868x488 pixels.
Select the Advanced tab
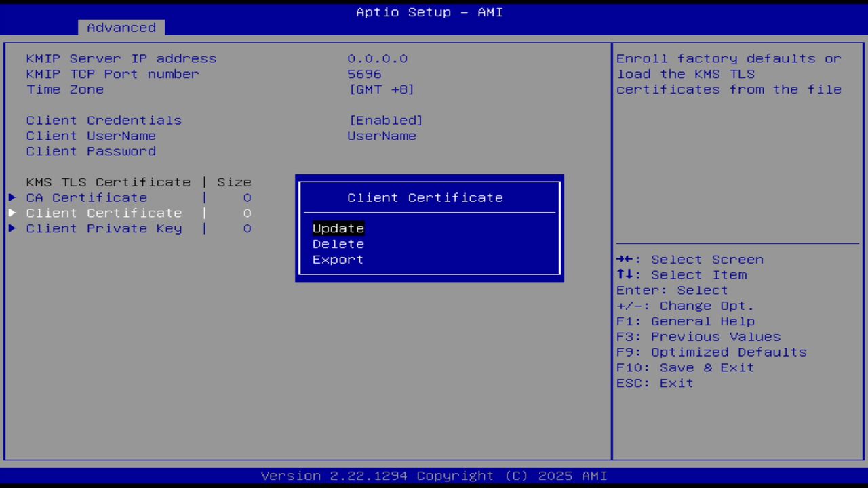tap(121, 27)
